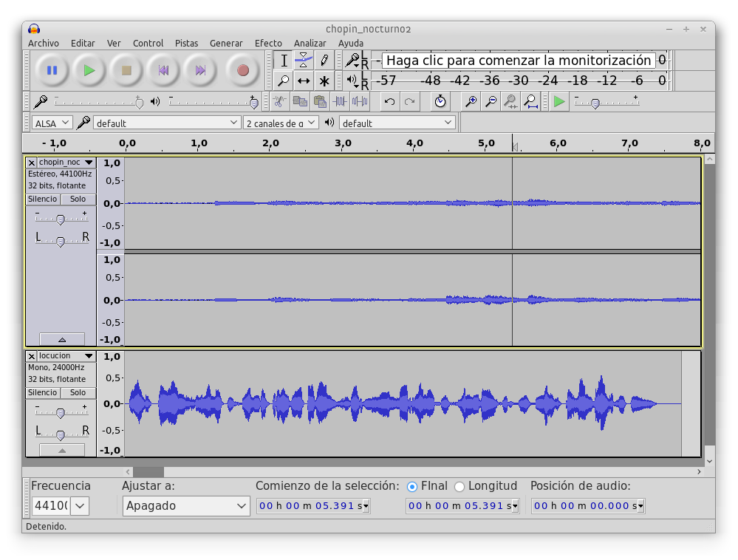Solo the chopin_noc track
The height and width of the screenshot is (560, 738).
click(78, 199)
